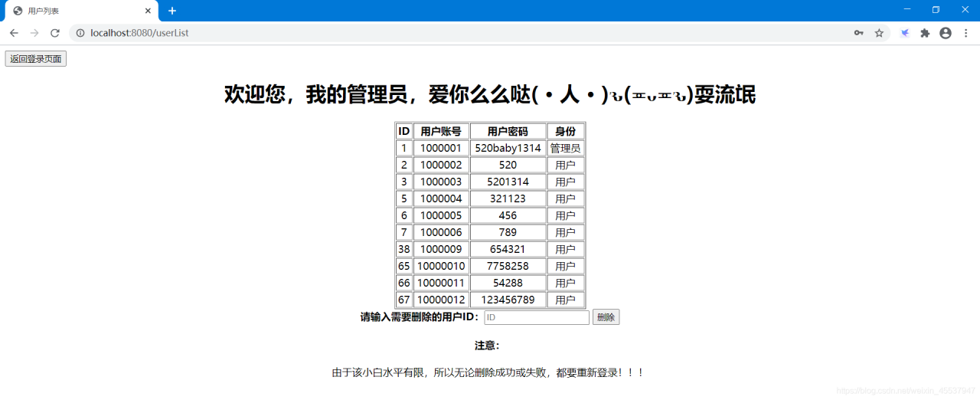
Task: Click account cell 1000002
Action: (441, 165)
